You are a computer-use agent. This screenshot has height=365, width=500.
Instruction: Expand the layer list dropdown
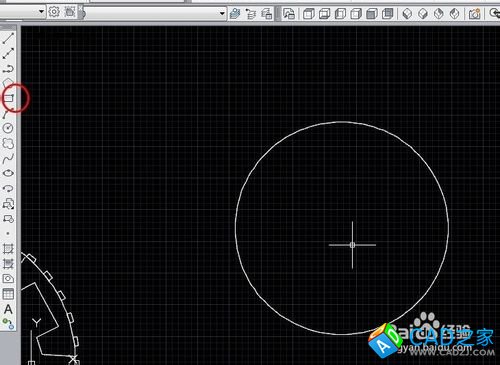222,13
